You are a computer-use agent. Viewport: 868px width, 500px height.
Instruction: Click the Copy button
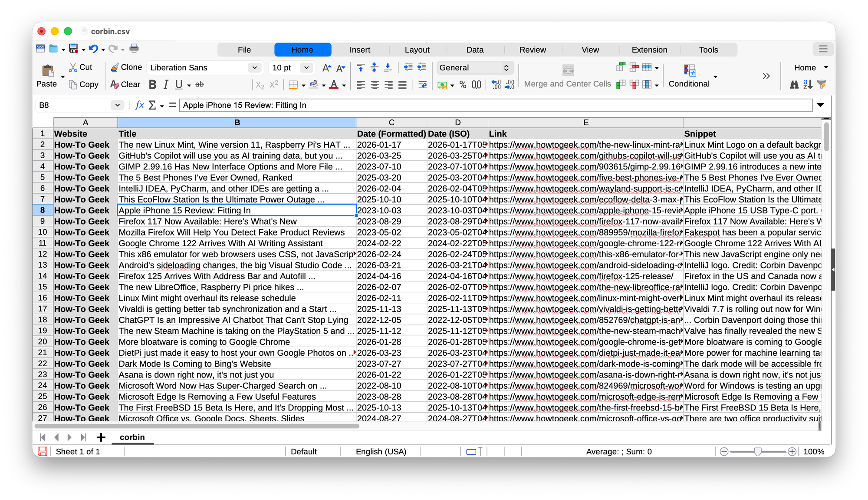pyautogui.click(x=84, y=85)
